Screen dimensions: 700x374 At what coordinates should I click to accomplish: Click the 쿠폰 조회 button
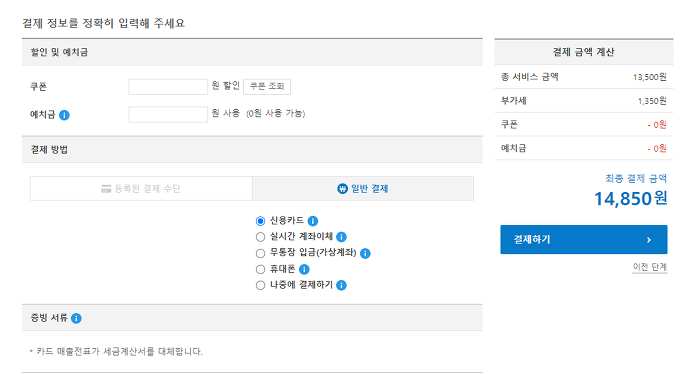[x=267, y=87]
